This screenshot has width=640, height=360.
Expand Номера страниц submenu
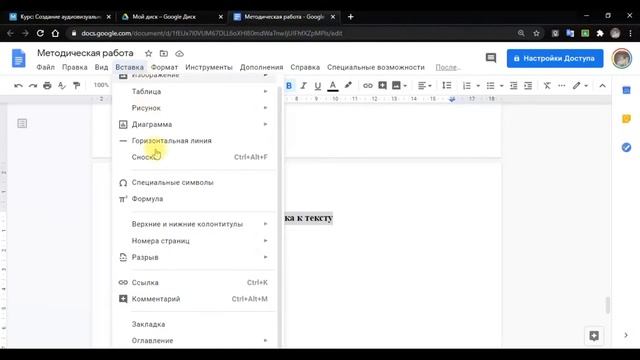[x=194, y=241]
